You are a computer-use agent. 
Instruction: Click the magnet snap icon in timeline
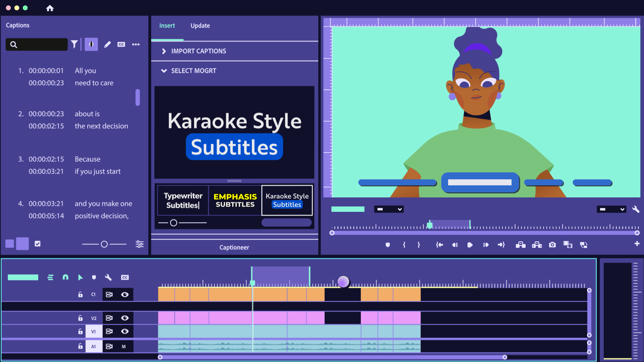point(65,277)
